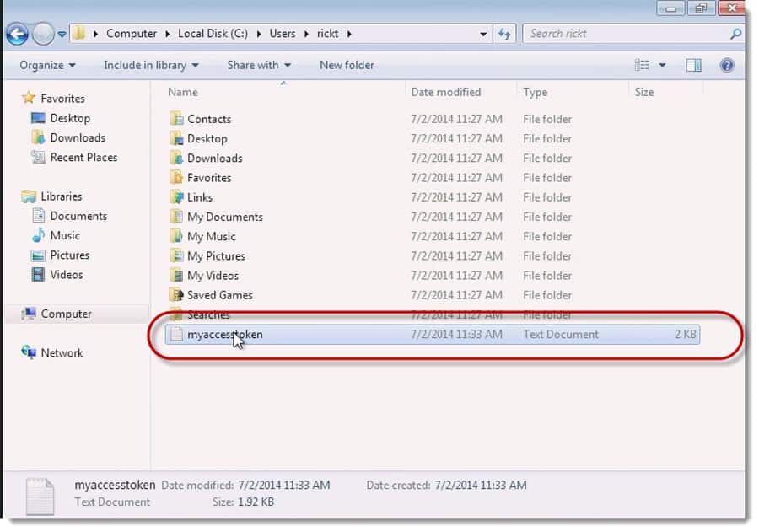Toggle the preview pane button
The height and width of the screenshot is (532, 759).
click(x=694, y=65)
